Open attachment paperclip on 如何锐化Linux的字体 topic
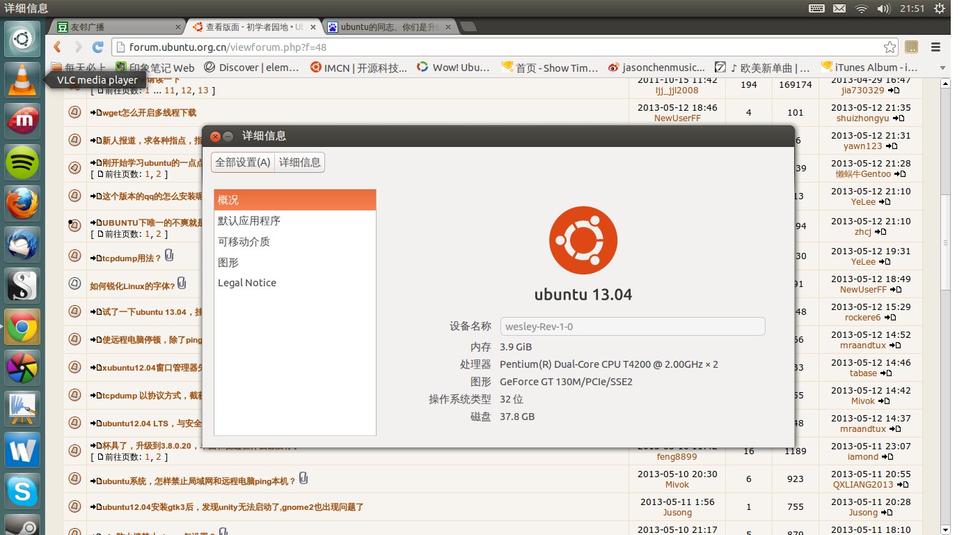Screen dimensions: 980x535 coord(182,283)
